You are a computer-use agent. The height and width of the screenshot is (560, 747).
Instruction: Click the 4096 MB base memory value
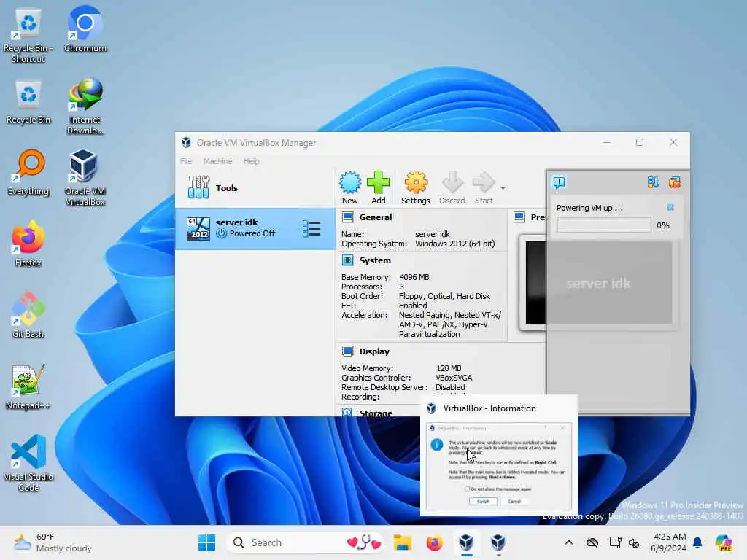[x=414, y=277]
